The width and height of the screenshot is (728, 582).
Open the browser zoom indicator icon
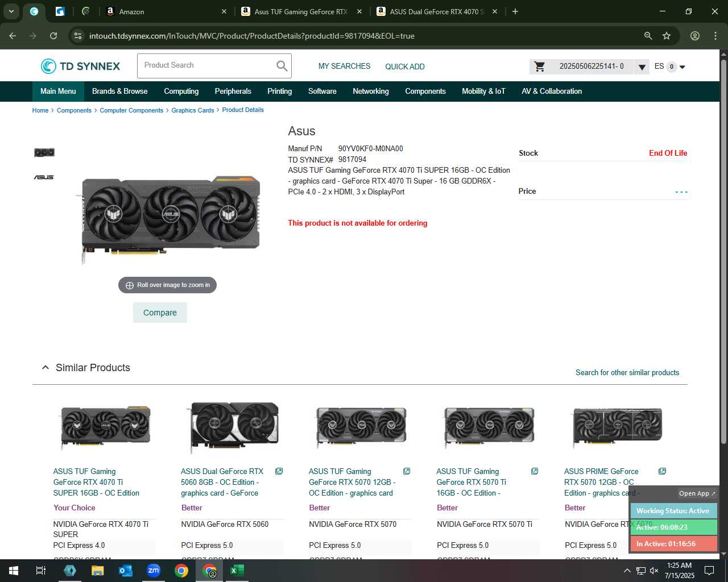pyautogui.click(x=648, y=36)
